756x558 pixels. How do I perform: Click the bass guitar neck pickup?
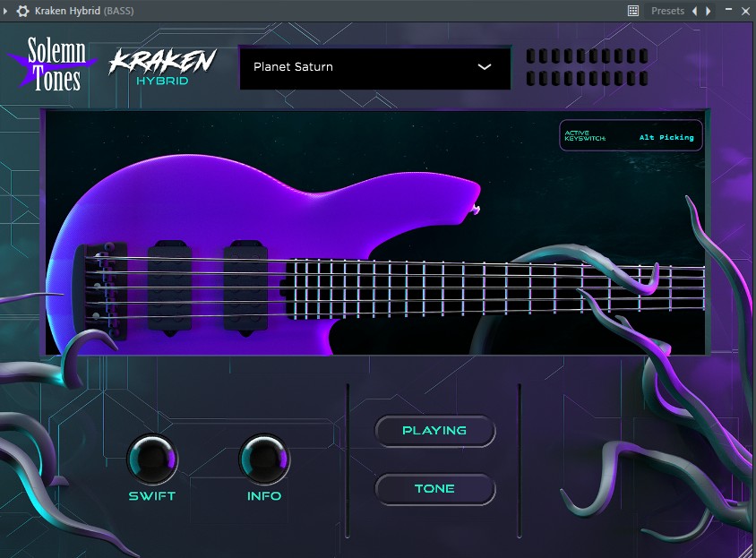tap(245, 288)
